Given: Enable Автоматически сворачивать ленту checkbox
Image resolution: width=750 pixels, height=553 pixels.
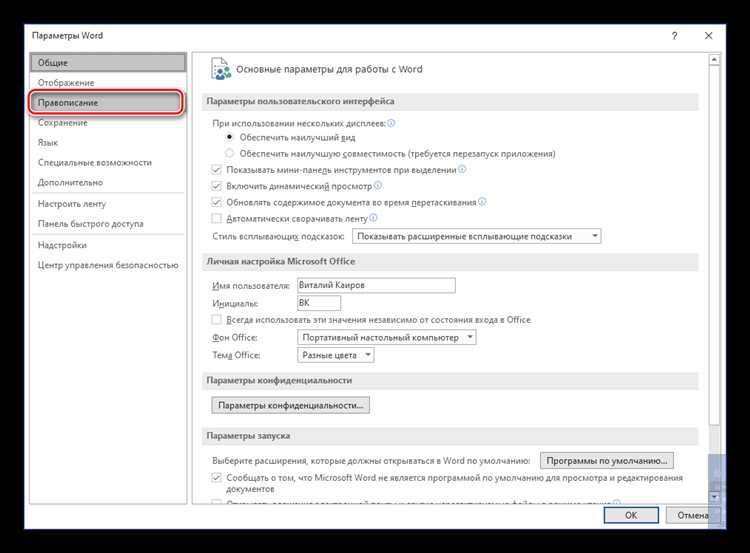Looking at the screenshot, I should [x=217, y=219].
